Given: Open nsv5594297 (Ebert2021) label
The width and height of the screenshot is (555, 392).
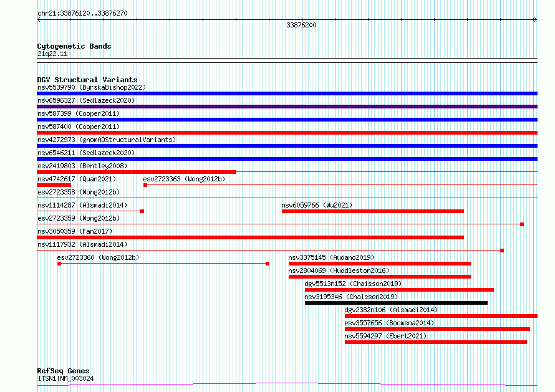Looking at the screenshot, I should 385,336.
